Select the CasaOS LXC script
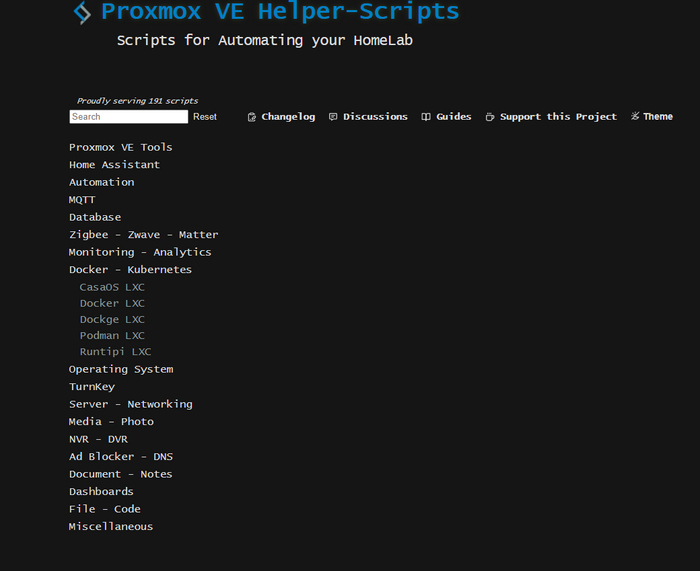Viewport: 700px width, 571px height. pyautogui.click(x=112, y=287)
